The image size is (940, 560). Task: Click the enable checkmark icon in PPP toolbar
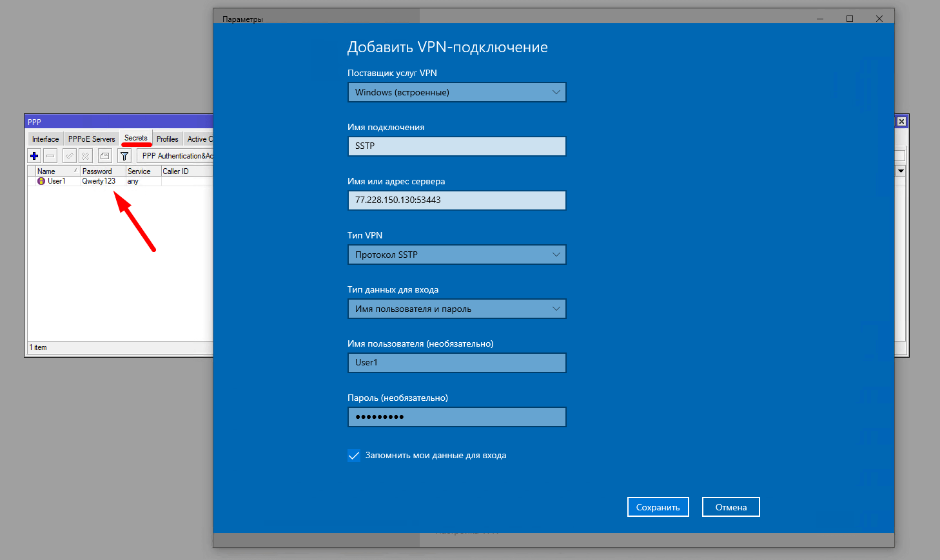click(69, 156)
